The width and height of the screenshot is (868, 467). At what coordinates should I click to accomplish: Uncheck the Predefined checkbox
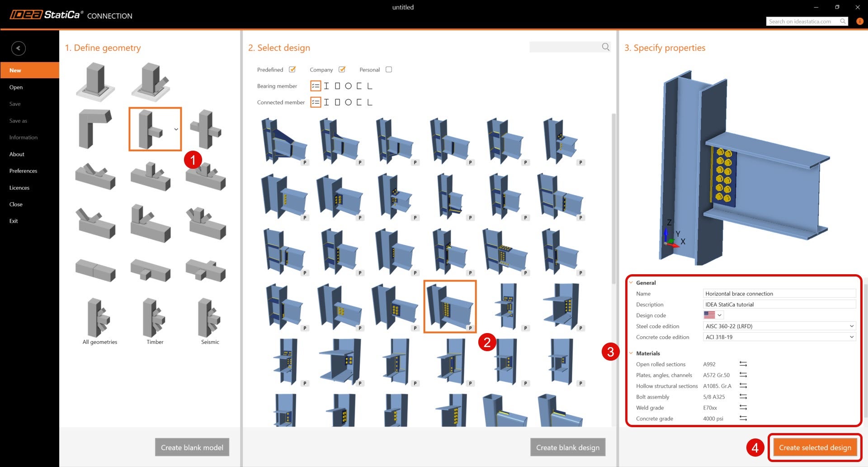click(x=292, y=70)
